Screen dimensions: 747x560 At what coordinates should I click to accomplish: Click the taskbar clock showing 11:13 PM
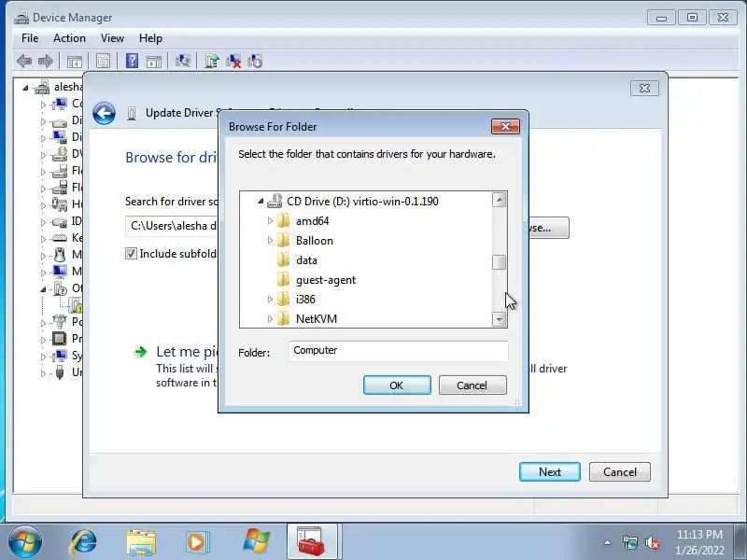click(x=699, y=542)
